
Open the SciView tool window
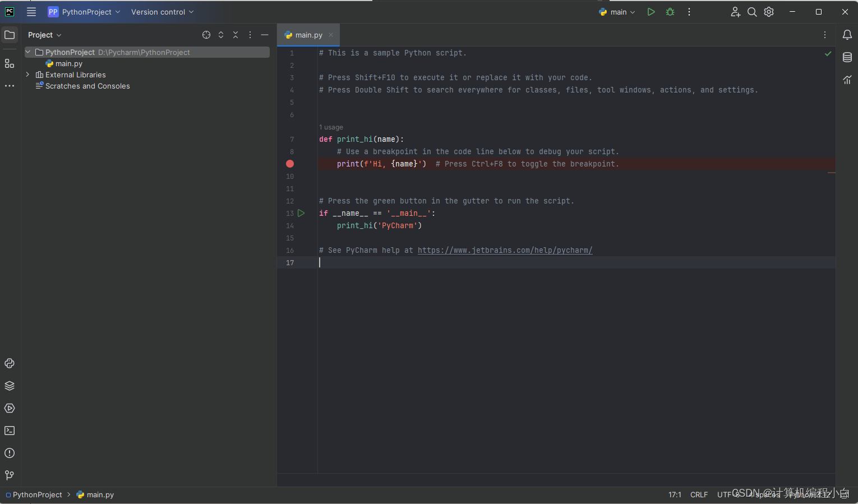847,80
